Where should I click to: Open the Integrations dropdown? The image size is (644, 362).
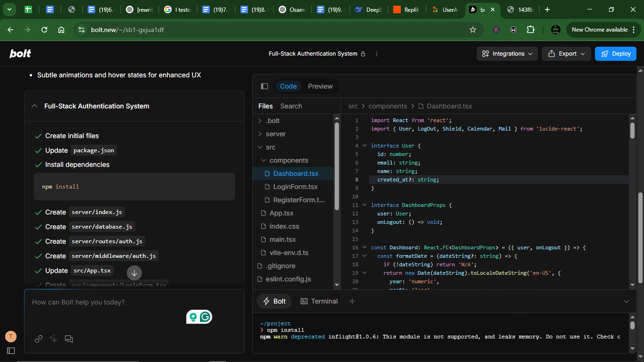click(x=507, y=54)
